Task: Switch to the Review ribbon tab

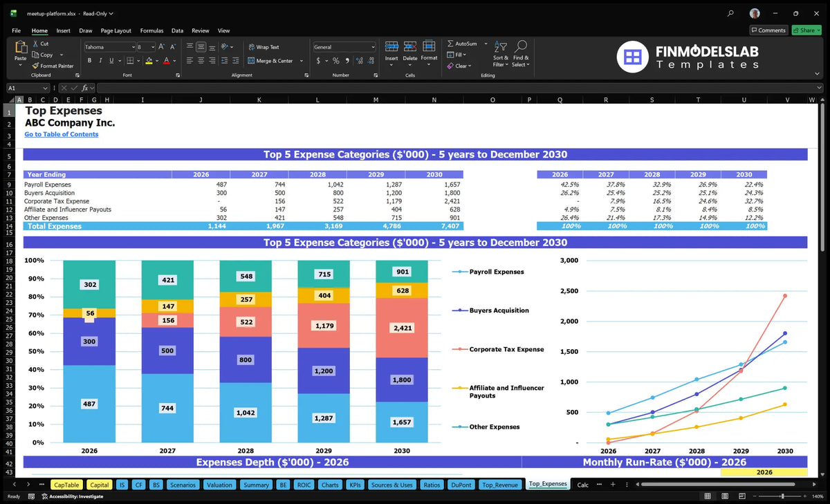Action: click(x=201, y=30)
